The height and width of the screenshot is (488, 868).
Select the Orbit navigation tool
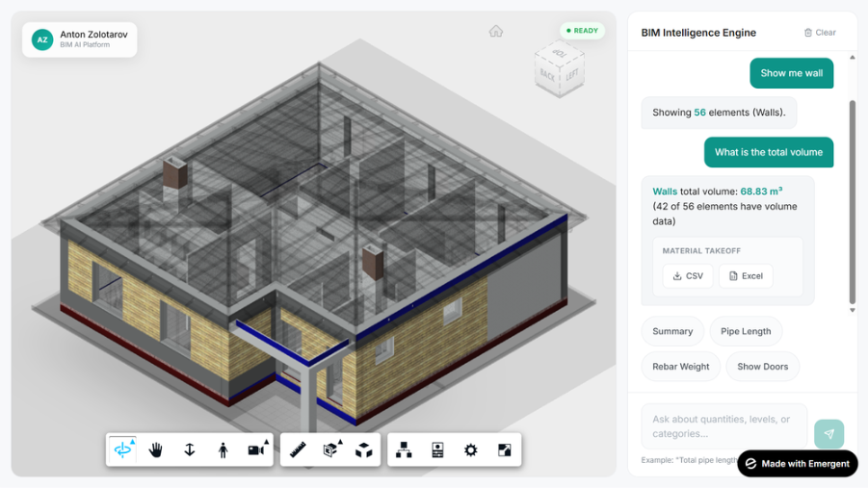[123, 449]
